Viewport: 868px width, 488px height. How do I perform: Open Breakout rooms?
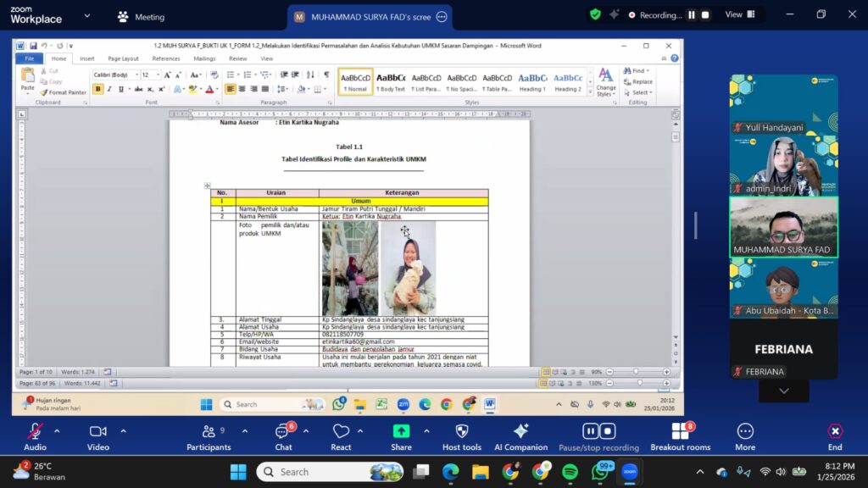pyautogui.click(x=680, y=433)
